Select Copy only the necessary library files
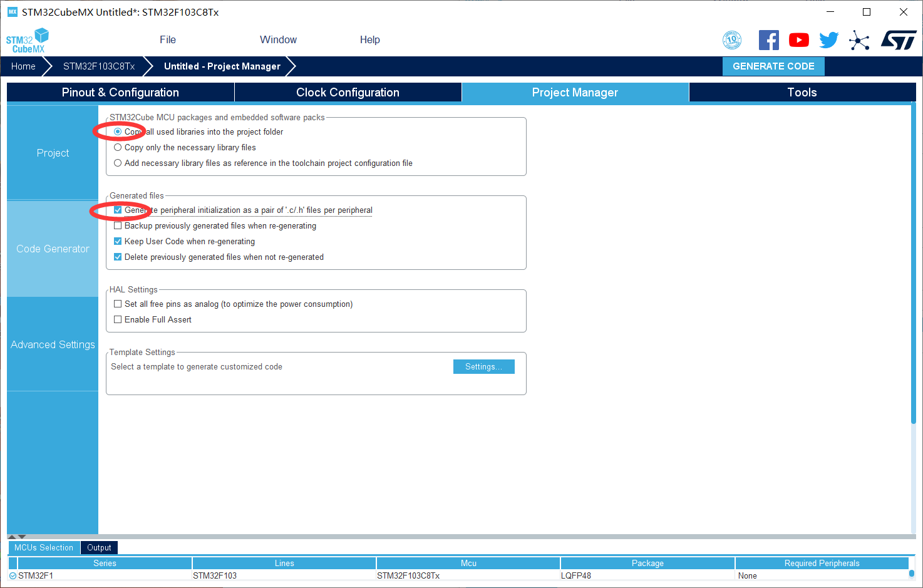Image resolution: width=923 pixels, height=588 pixels. (x=118, y=147)
